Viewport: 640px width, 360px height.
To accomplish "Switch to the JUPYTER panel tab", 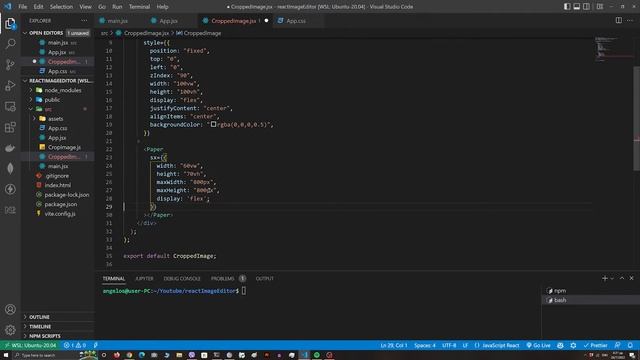I will click(144, 278).
